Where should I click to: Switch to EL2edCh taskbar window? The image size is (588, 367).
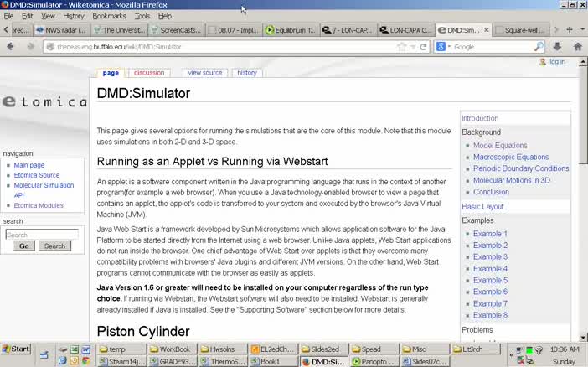[273, 349]
